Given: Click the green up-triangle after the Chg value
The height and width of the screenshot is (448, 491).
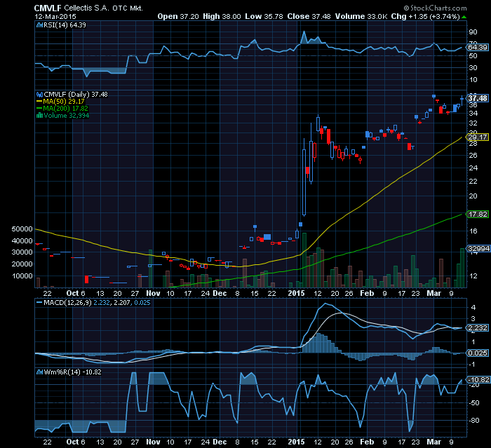Looking at the screenshot, I should click(x=464, y=17).
